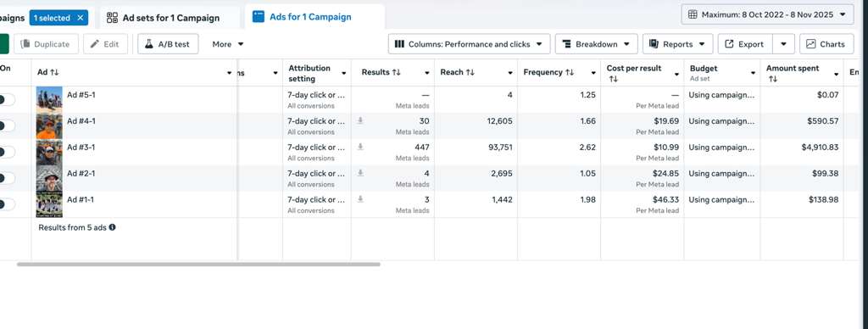The height and width of the screenshot is (329, 868).
Task: Click the Ad #2-1 thumbnail
Action: 49,178
